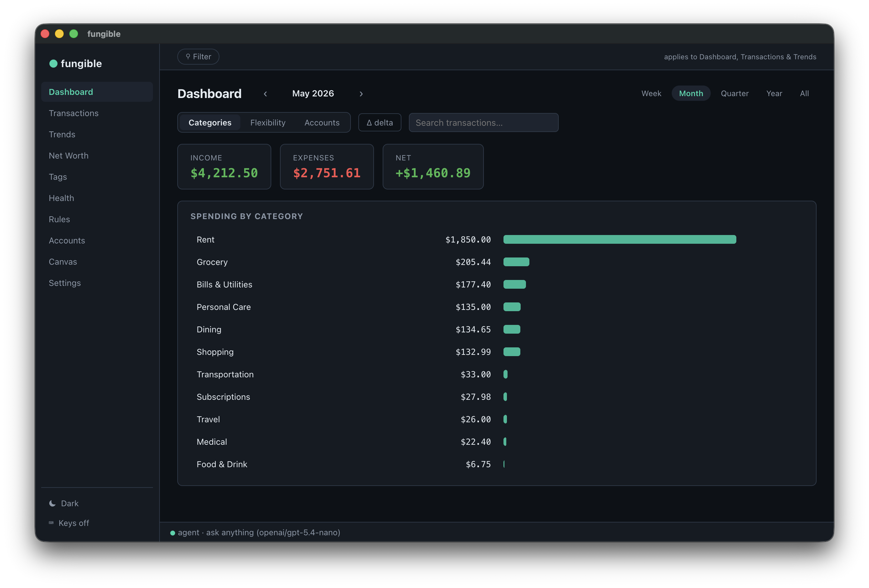This screenshot has height=588, width=869.
Task: Switch period to Month
Action: pos(691,93)
